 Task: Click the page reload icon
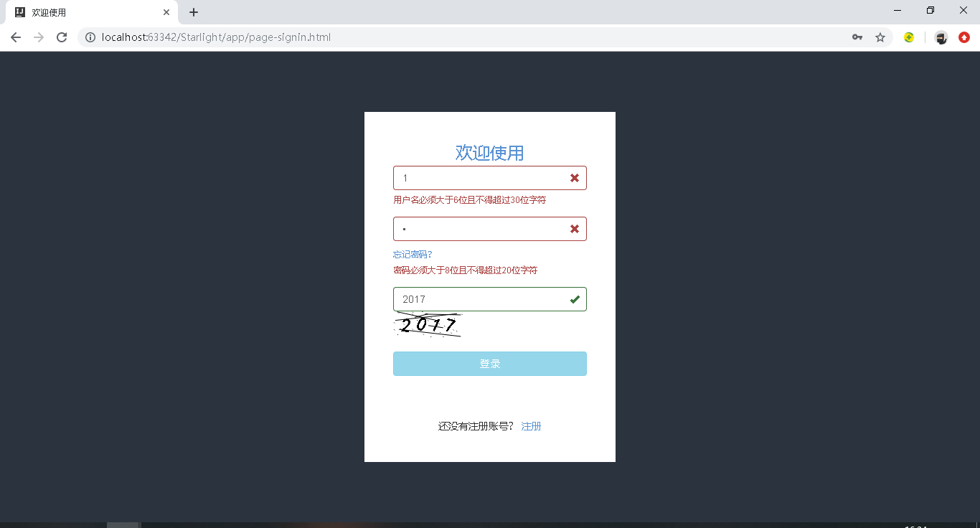coord(62,37)
